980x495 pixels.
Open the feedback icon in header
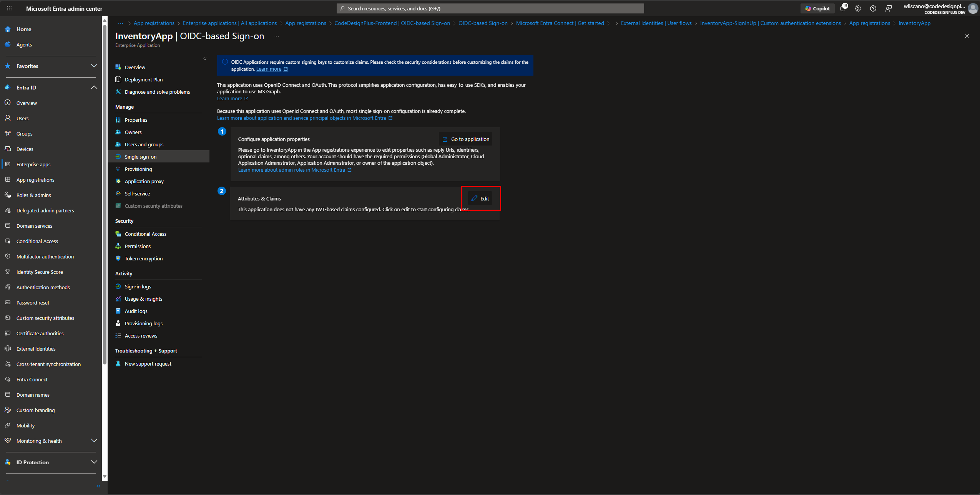889,8
